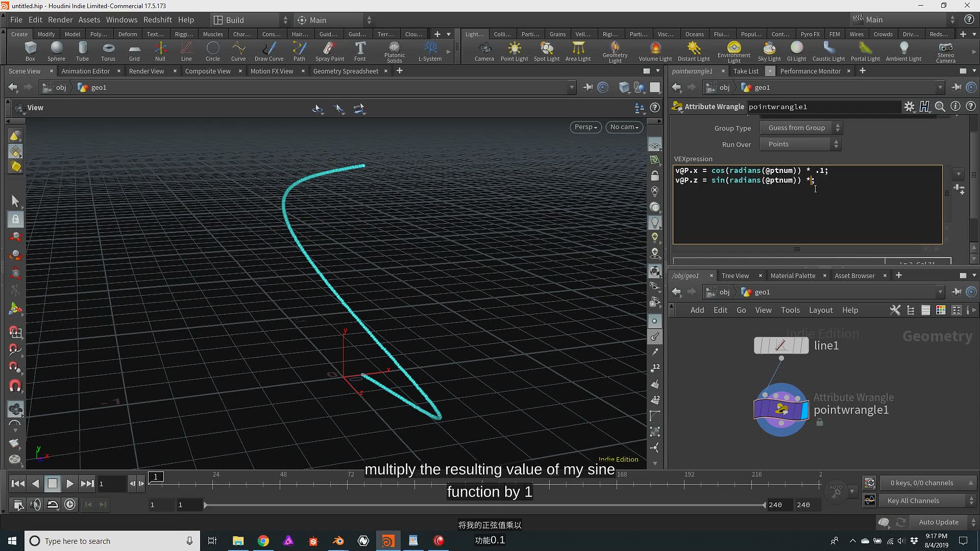Create a Sky Light

(x=769, y=52)
